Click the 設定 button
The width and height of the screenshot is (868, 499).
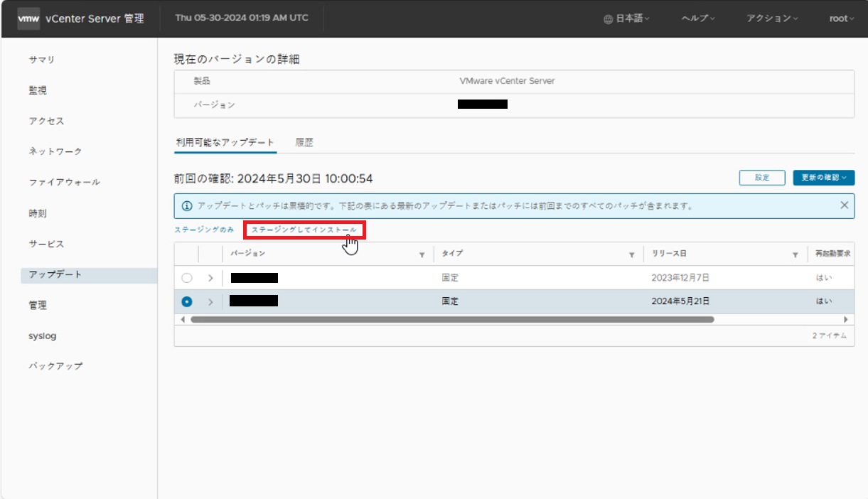[761, 178]
